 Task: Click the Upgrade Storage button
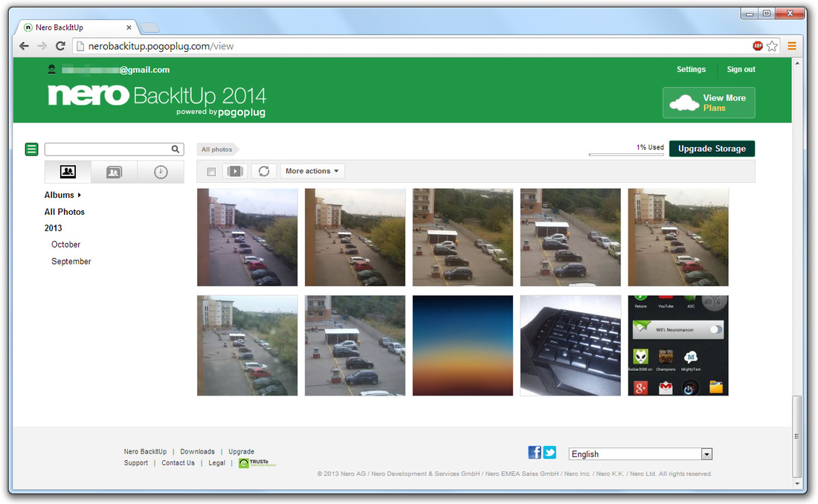712,149
